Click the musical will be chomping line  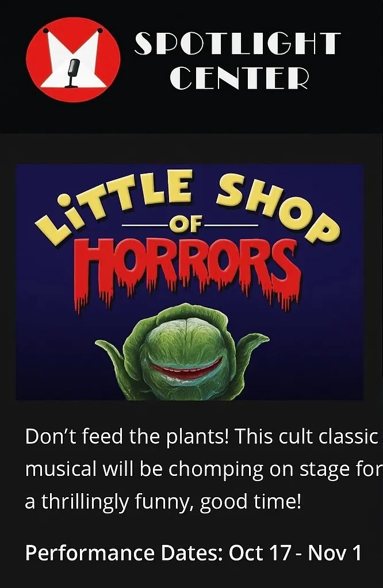[x=204, y=470]
